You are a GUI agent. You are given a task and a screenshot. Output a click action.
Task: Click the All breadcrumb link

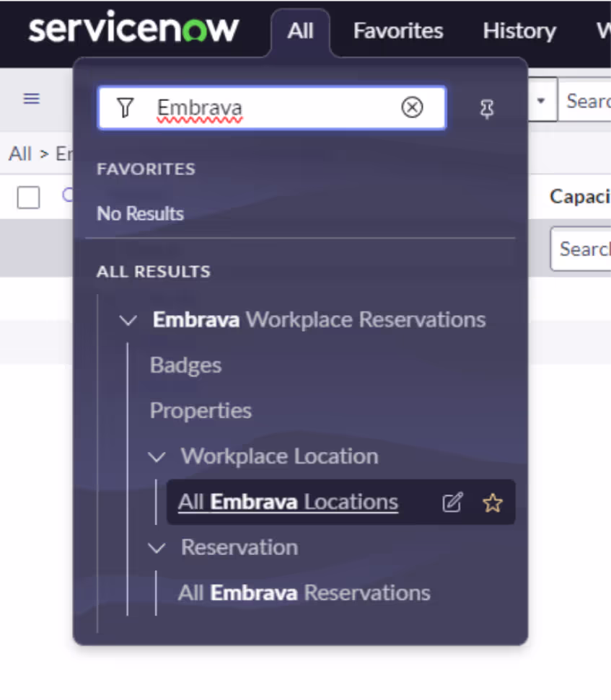20,154
